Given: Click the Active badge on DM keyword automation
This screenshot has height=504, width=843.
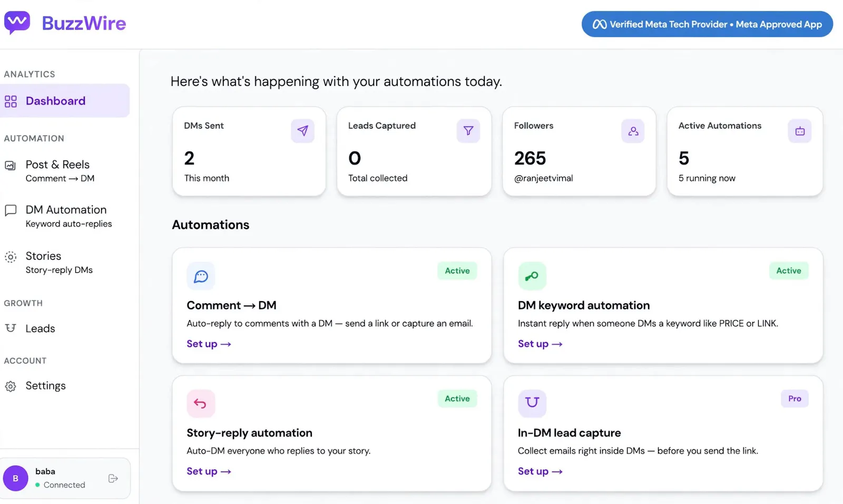Looking at the screenshot, I should (789, 271).
